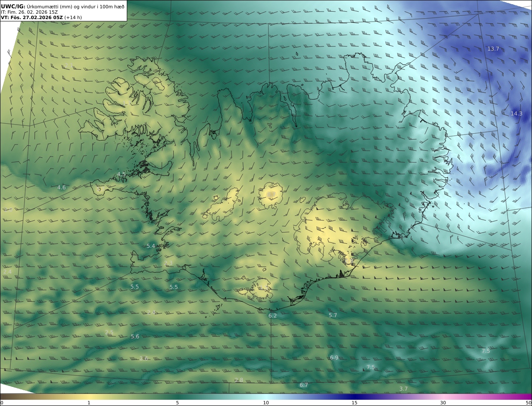
Task: Click the 2.3 value label
Action: 168,263
